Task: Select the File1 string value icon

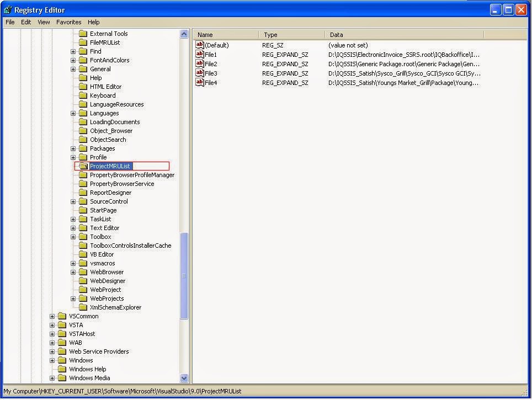Action: 200,54
